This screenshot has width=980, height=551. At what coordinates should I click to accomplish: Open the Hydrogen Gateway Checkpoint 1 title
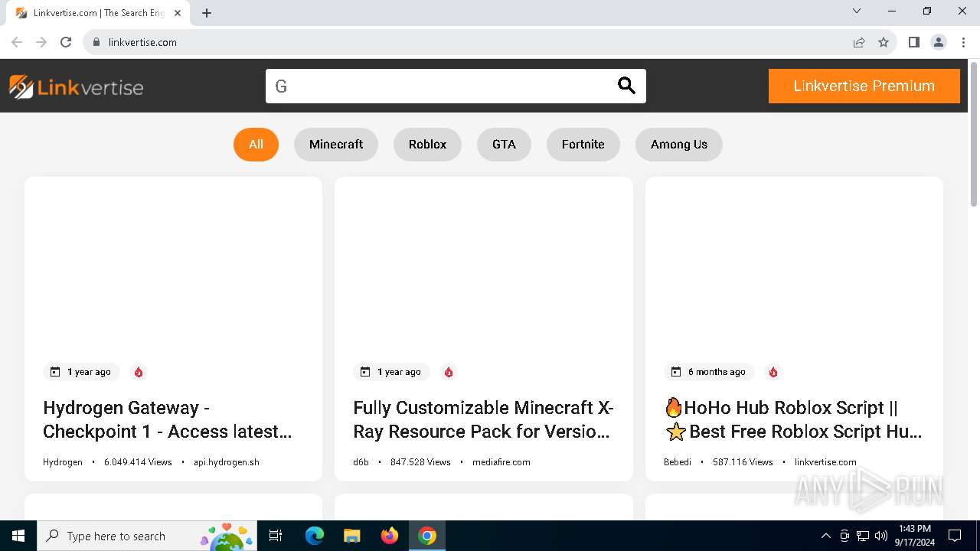tap(168, 419)
